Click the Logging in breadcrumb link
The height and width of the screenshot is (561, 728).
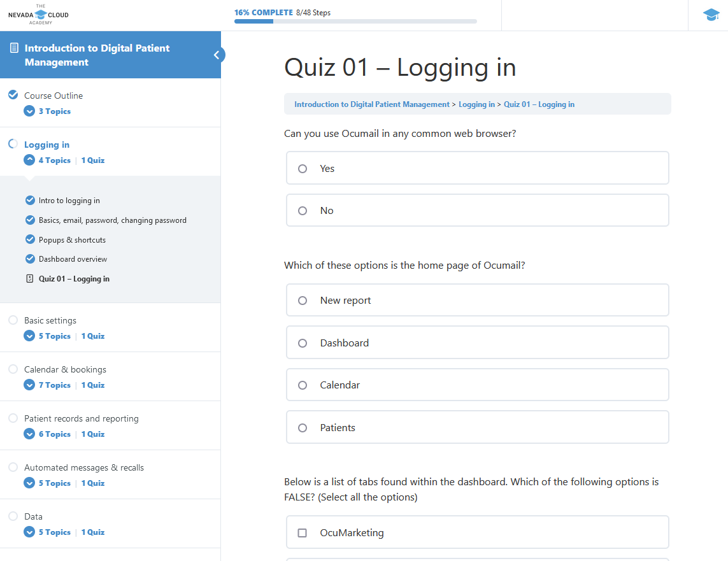477,104
